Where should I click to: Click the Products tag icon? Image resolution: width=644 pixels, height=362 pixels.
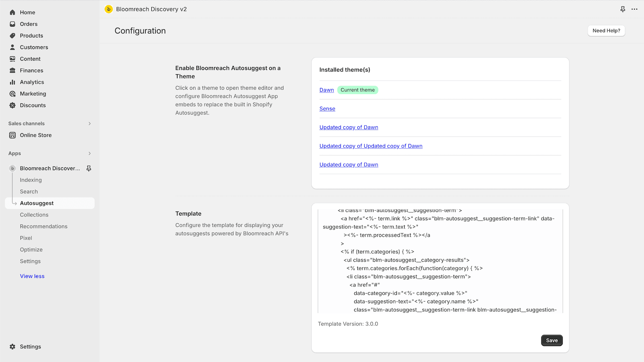point(12,36)
